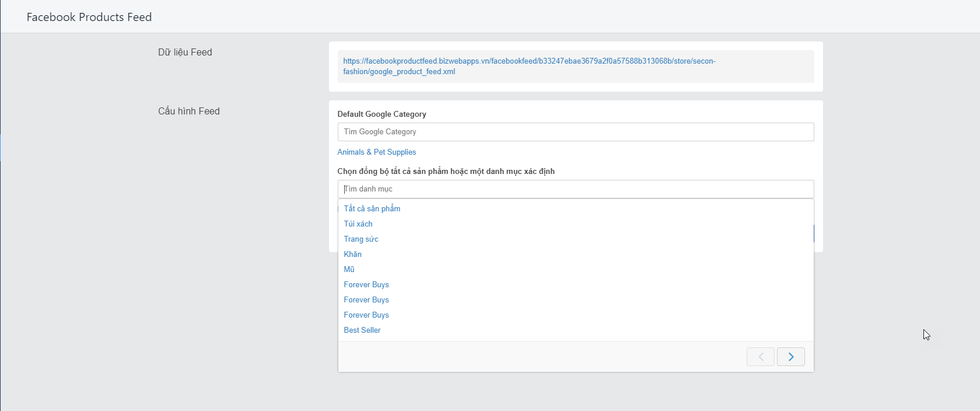Choose the Trang sức category
This screenshot has width=980, height=411.
(361, 239)
